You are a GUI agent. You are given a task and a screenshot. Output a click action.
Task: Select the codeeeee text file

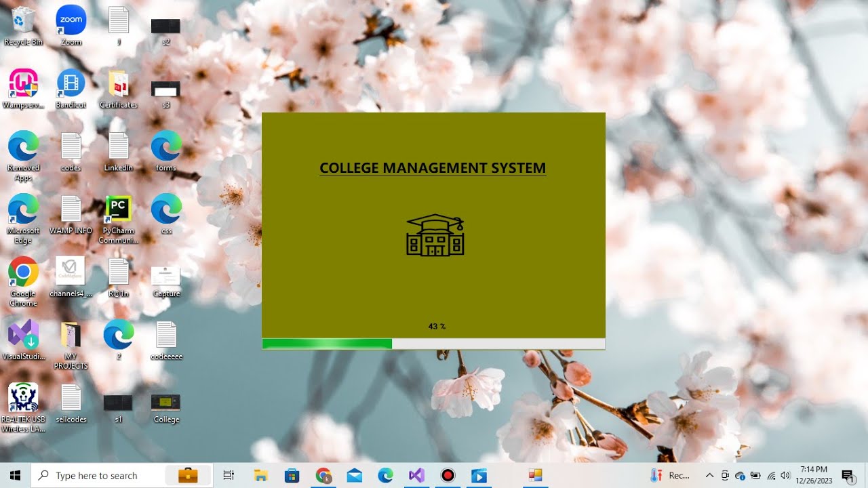[x=166, y=340]
